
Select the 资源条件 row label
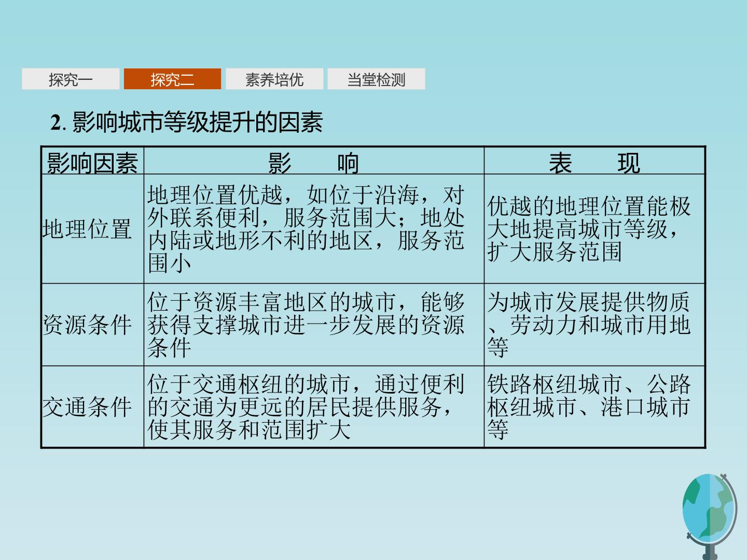click(x=92, y=325)
